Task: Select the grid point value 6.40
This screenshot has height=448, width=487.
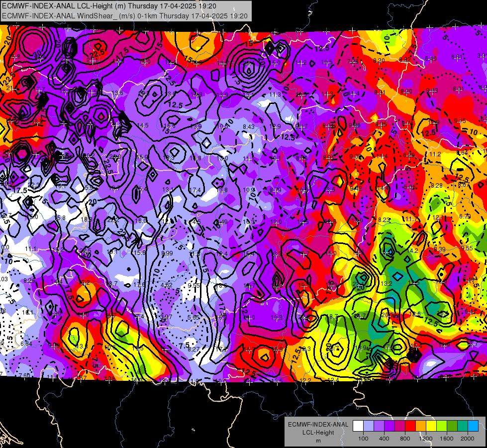Action: pyautogui.click(x=431, y=58)
